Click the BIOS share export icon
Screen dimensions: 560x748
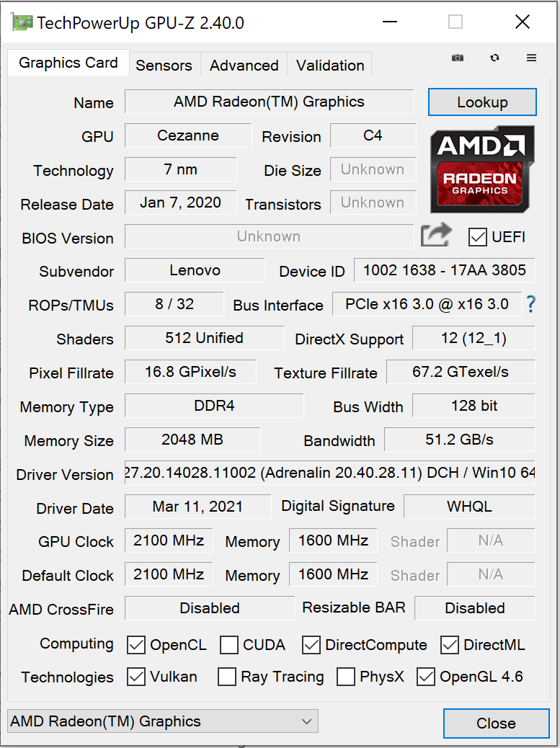(x=436, y=235)
